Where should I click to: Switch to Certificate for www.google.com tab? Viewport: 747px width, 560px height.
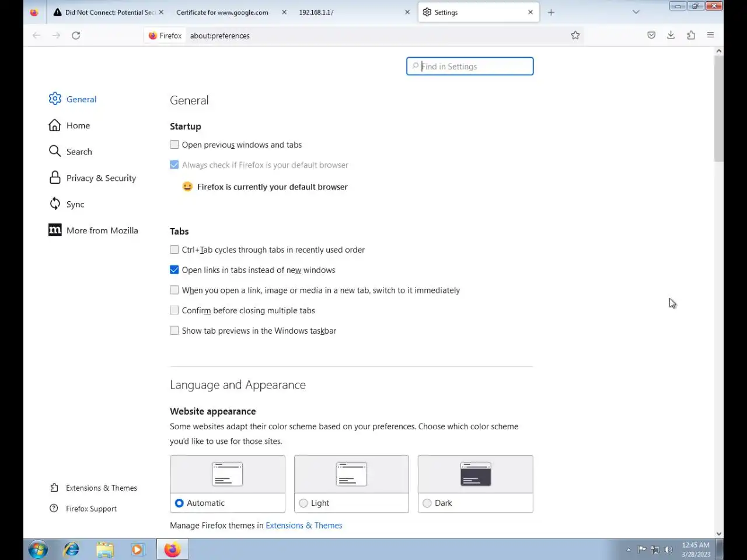(222, 12)
